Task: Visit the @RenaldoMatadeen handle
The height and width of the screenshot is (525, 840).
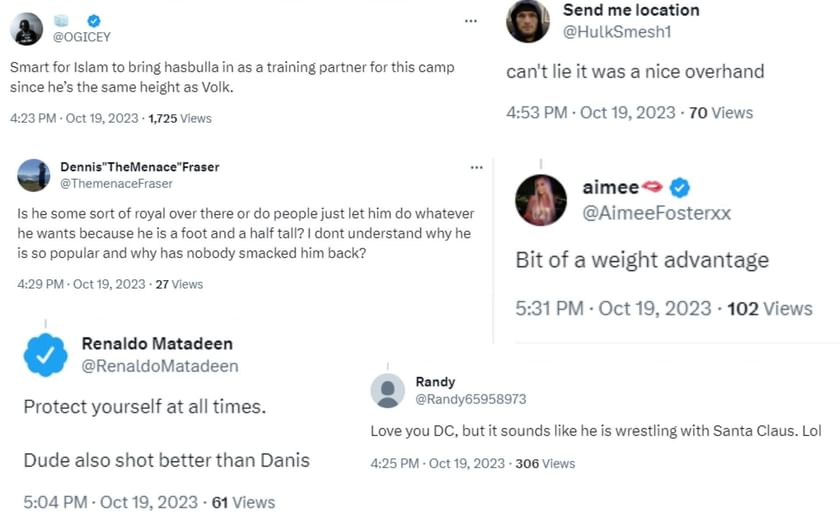Action: tap(160, 366)
